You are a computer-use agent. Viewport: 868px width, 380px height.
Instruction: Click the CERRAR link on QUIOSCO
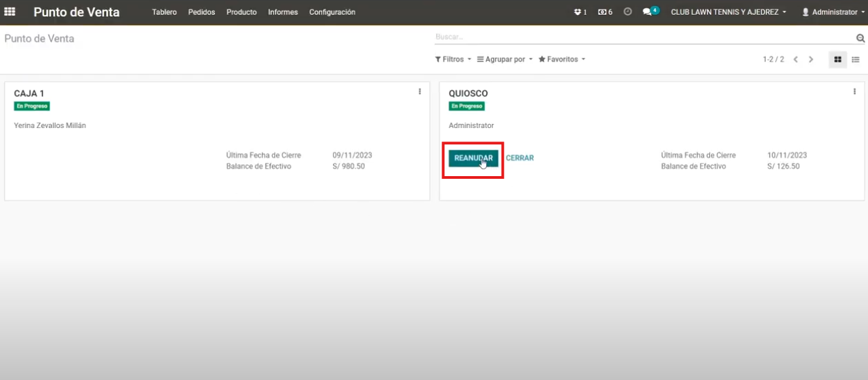(519, 158)
